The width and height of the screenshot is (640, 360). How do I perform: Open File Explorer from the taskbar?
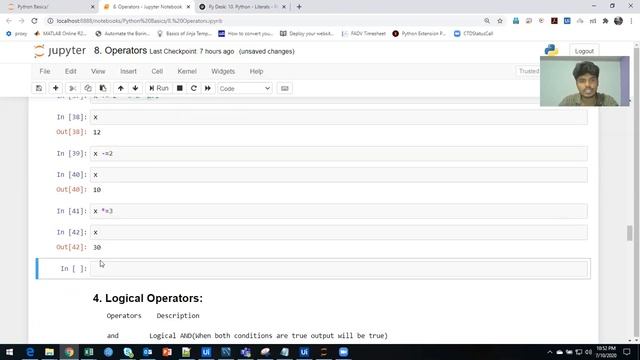click(49, 352)
